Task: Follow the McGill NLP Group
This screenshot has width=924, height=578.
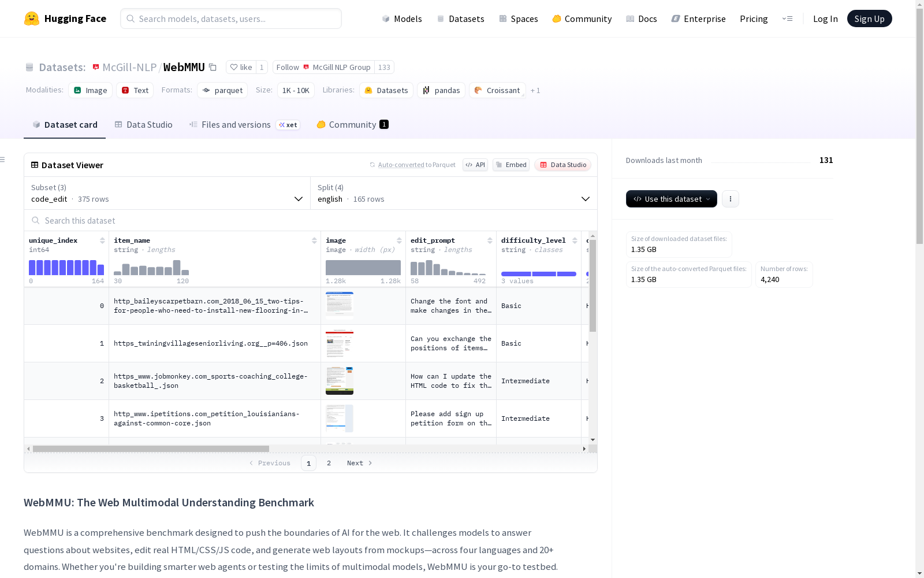Action: [323, 67]
